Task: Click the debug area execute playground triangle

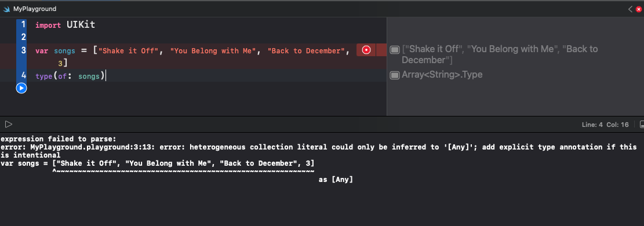Action: (9, 124)
